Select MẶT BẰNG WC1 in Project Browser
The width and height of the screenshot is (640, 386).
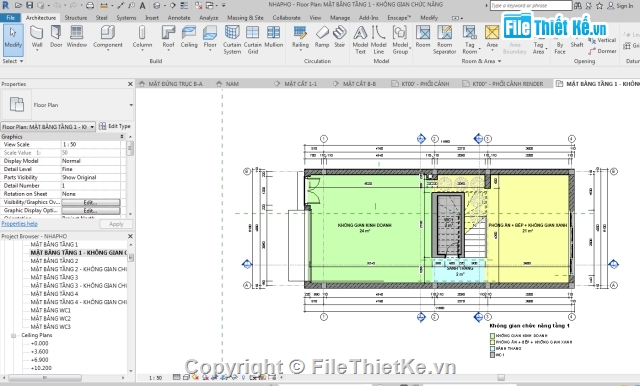50,310
